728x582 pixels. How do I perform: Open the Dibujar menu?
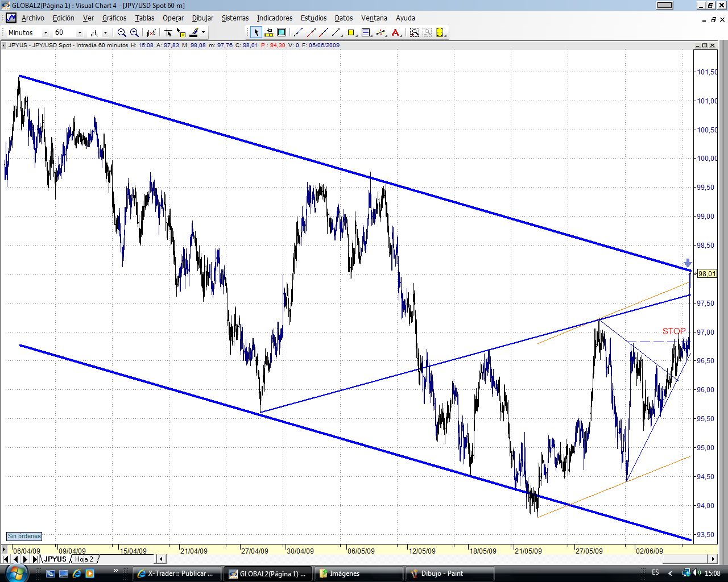(x=202, y=18)
